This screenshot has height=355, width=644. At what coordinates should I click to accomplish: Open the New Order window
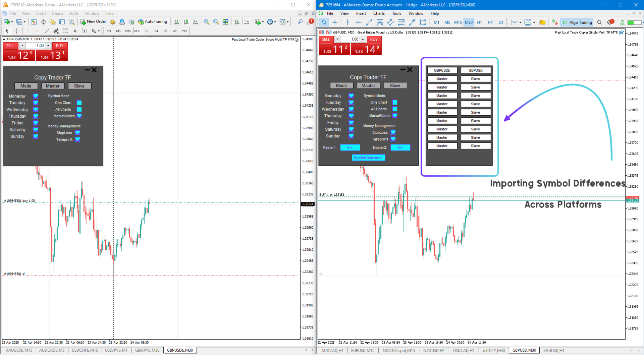(93, 21)
